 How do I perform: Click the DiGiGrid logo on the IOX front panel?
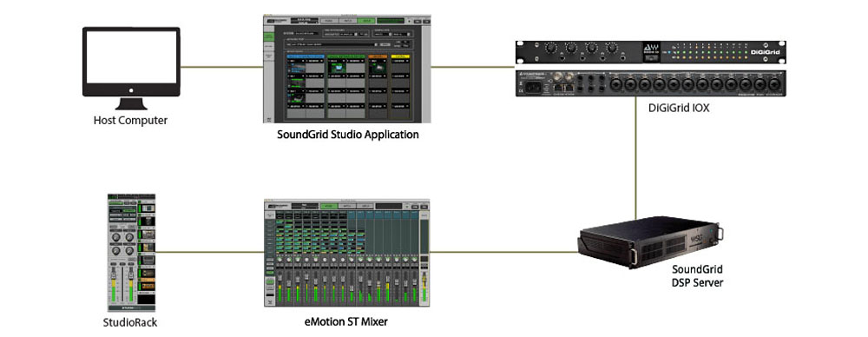pyautogui.click(x=766, y=52)
